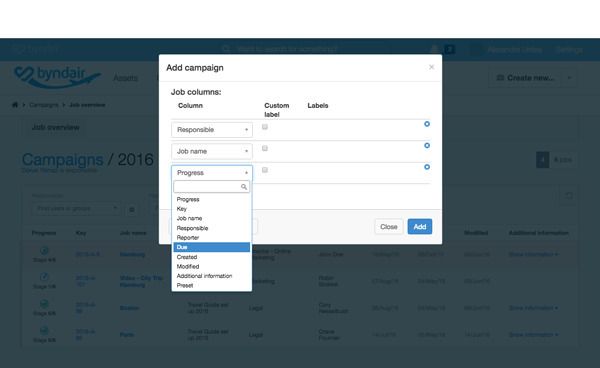Click progress icon of Paris row

pos(44,330)
